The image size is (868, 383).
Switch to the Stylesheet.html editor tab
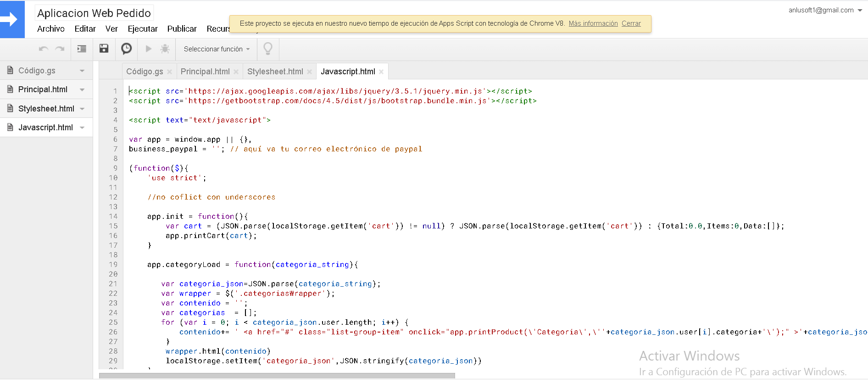pyautogui.click(x=275, y=72)
